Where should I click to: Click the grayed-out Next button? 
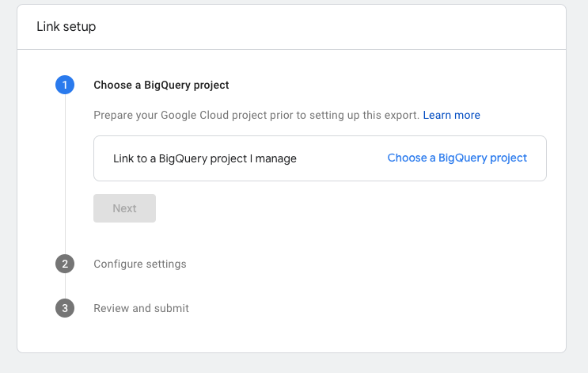(x=124, y=208)
